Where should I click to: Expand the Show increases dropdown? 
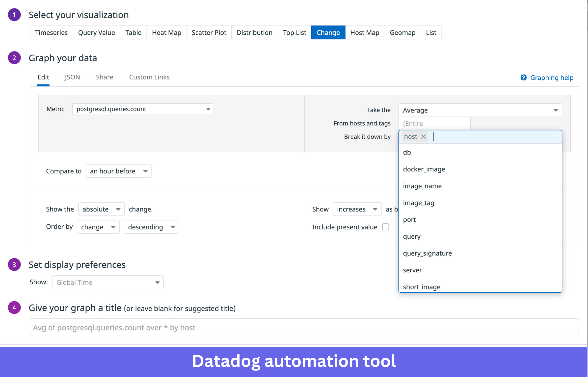pyautogui.click(x=357, y=209)
